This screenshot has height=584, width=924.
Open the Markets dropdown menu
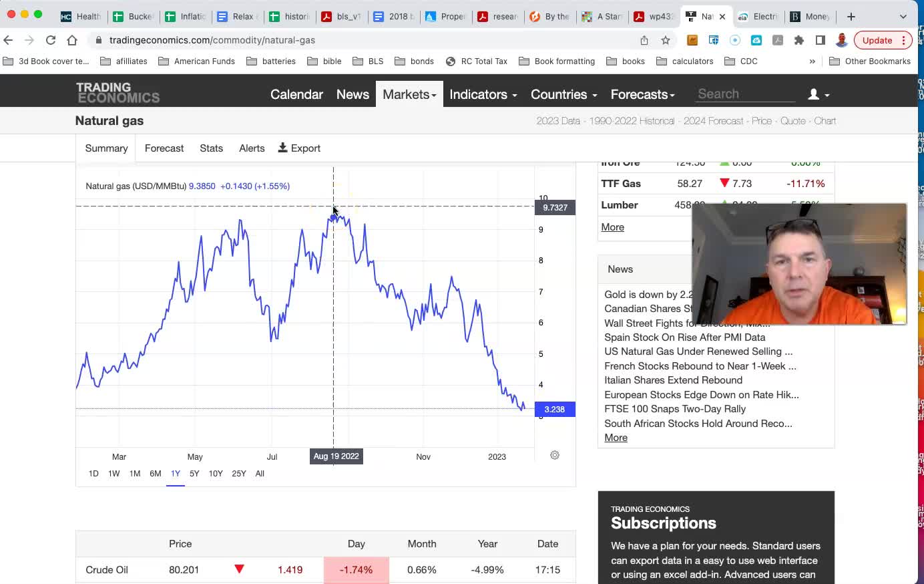tap(409, 94)
